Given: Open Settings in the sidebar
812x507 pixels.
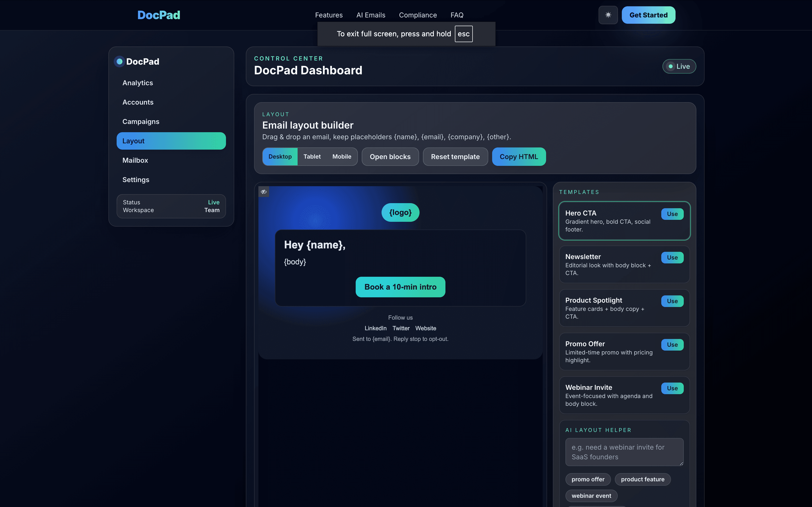Looking at the screenshot, I should [171, 180].
